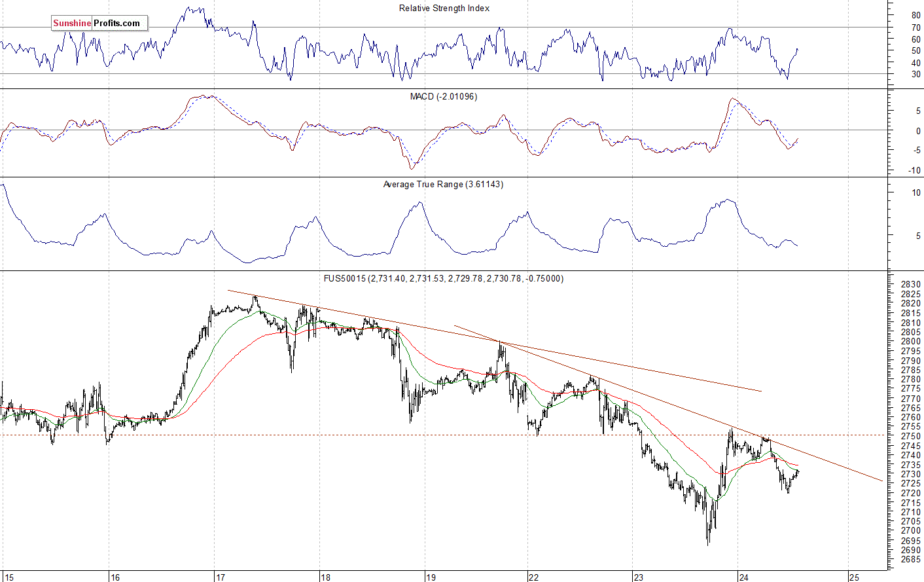Viewport: 924px width, 582px height.
Task: Click date label 25 on the time axis
Action: coord(854,577)
